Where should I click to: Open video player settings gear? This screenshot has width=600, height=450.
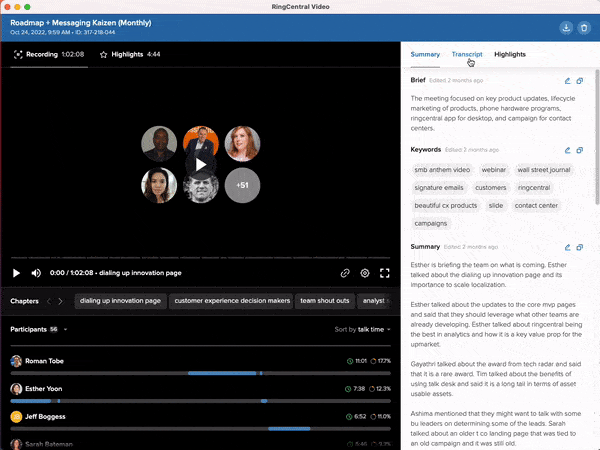(365, 272)
